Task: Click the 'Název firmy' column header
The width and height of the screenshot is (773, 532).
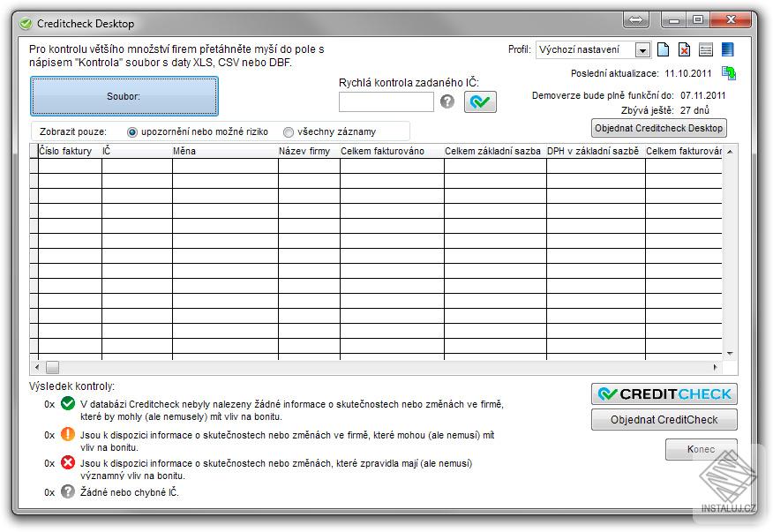Action: pos(306,151)
